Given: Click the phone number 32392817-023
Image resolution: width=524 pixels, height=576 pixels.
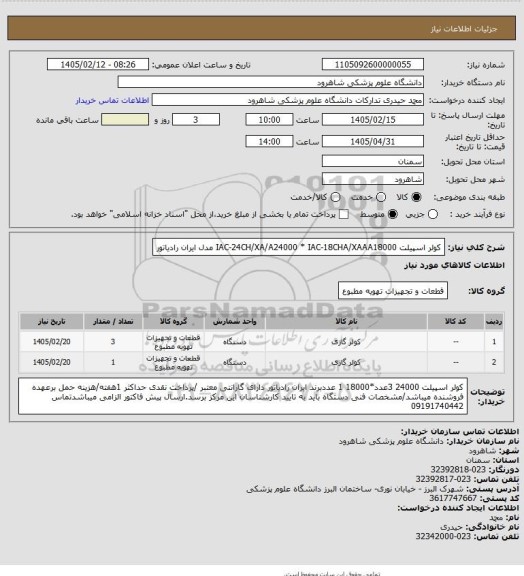Looking at the screenshot, I should 444,479.
